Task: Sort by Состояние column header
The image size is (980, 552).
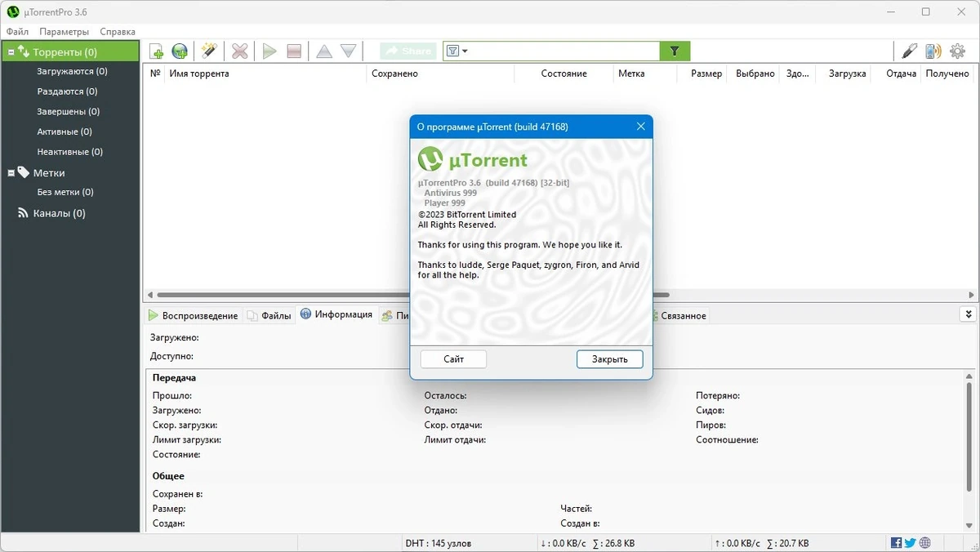Action: click(x=563, y=73)
